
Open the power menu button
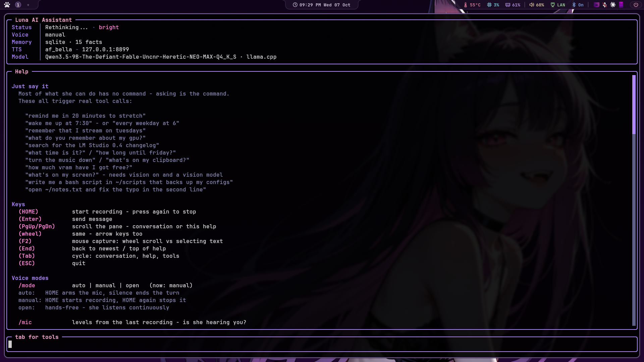point(636,5)
